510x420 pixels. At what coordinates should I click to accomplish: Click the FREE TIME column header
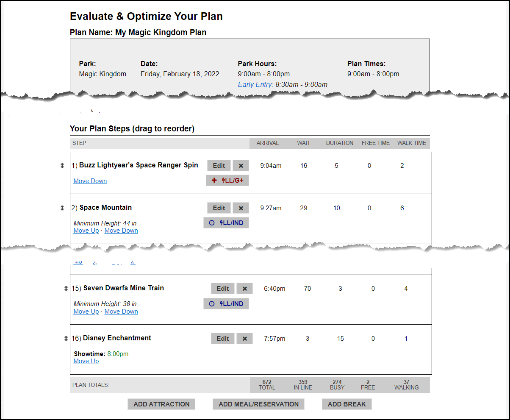pos(376,143)
